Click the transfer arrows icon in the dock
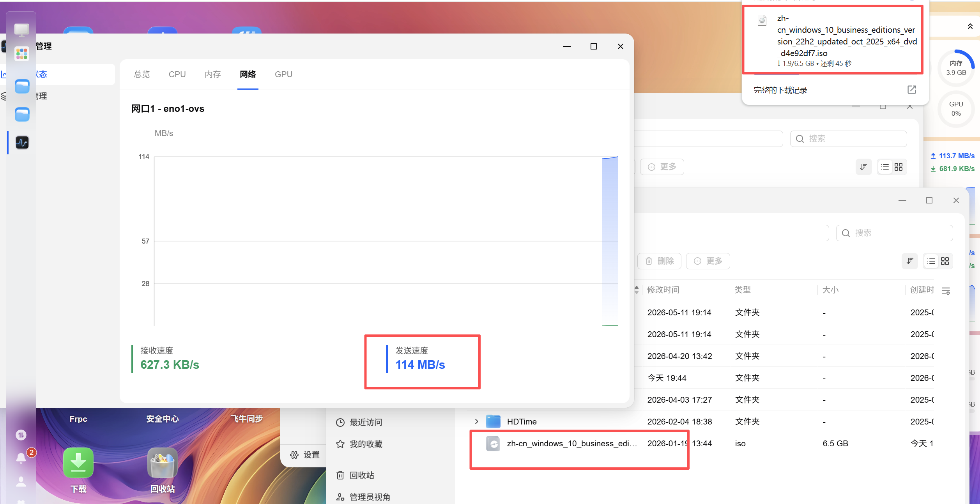The width and height of the screenshot is (980, 504). click(21, 435)
